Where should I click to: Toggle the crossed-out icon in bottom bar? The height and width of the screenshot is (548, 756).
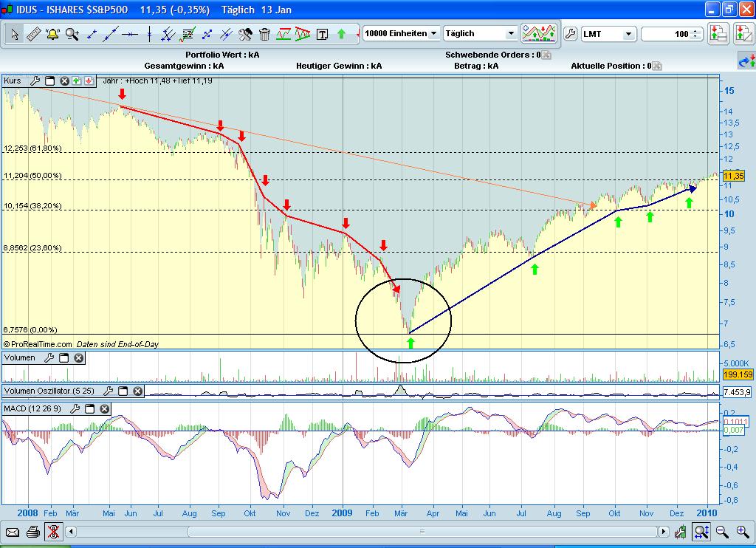[x=53, y=531]
